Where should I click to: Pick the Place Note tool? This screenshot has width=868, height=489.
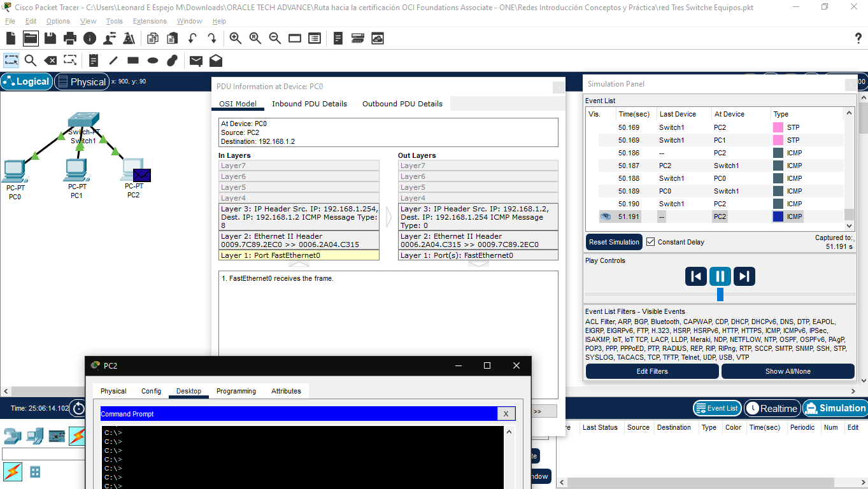(94, 60)
